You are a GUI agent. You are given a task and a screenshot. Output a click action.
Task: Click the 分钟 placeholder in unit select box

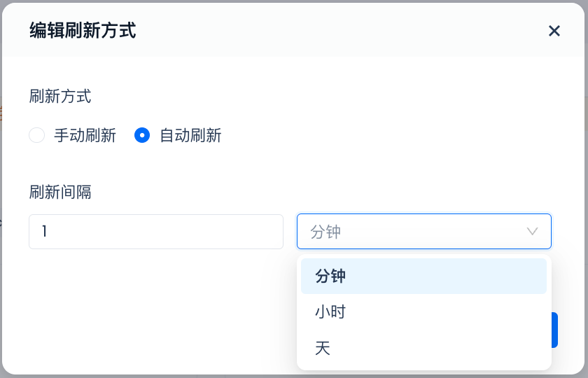click(325, 232)
